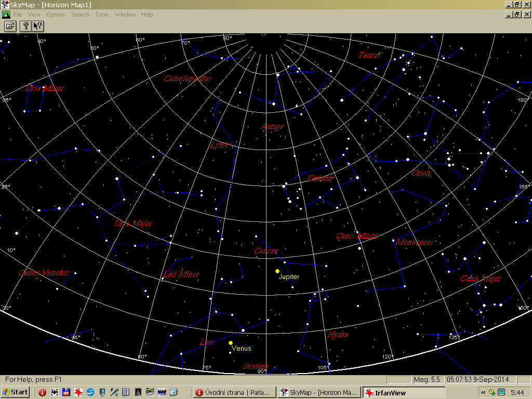
Task: Click the Orion constellation label
Action: pos(421,172)
